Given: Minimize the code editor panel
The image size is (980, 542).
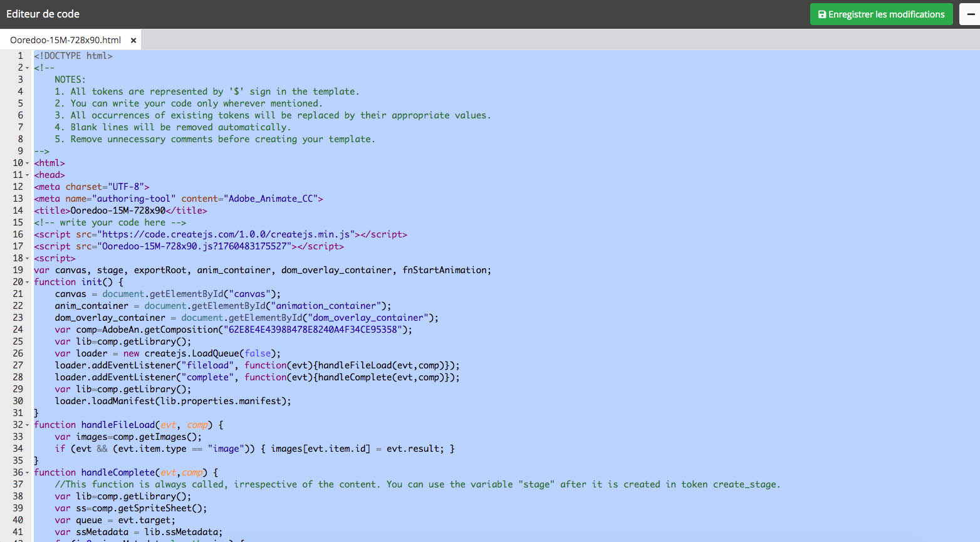Looking at the screenshot, I should click(970, 14).
